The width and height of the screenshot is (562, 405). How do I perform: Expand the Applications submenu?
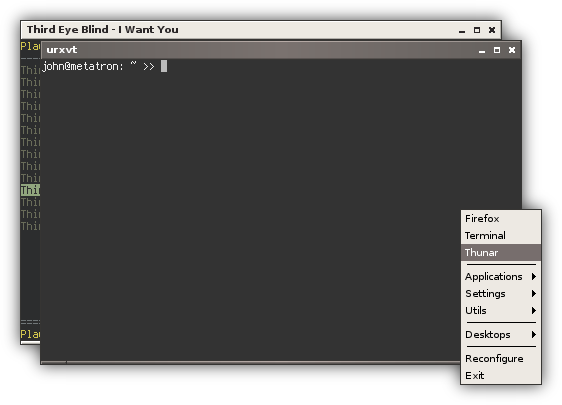[x=501, y=277]
